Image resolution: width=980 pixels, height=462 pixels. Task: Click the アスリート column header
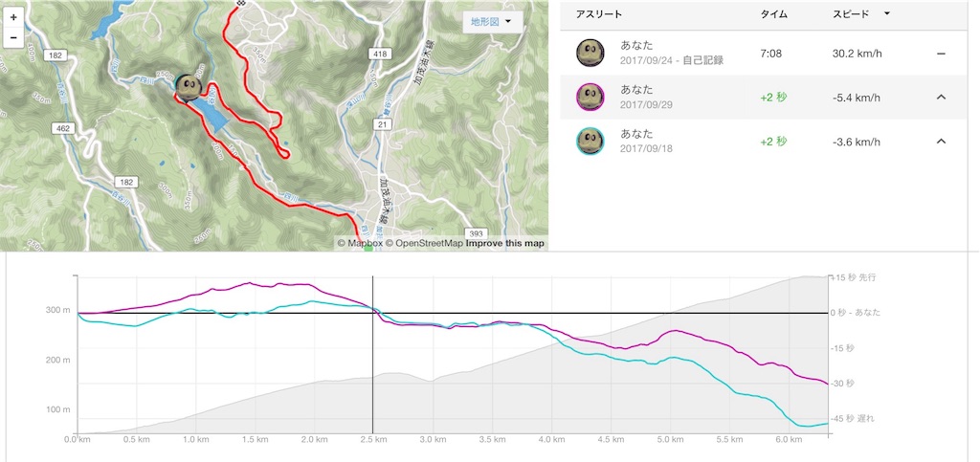tap(599, 14)
